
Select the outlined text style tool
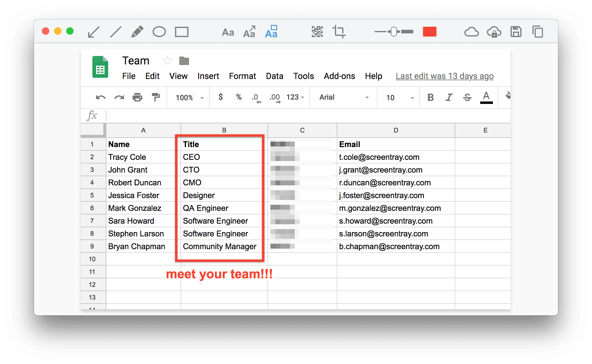point(271,32)
